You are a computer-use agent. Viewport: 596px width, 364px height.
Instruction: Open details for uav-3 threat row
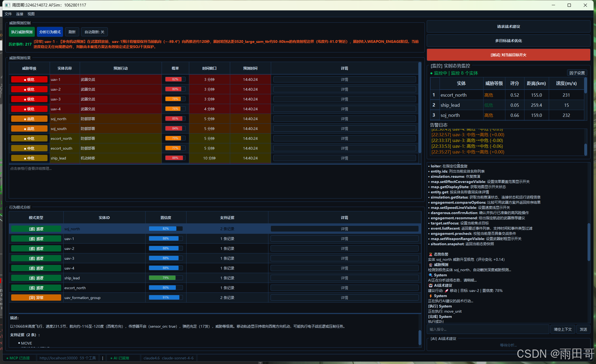(x=344, y=99)
